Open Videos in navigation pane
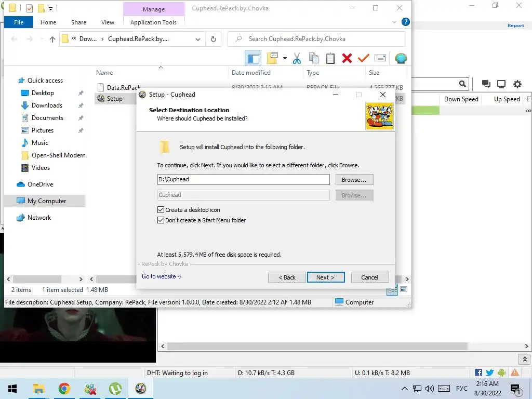Image resolution: width=532 pixels, height=399 pixels. tap(41, 168)
